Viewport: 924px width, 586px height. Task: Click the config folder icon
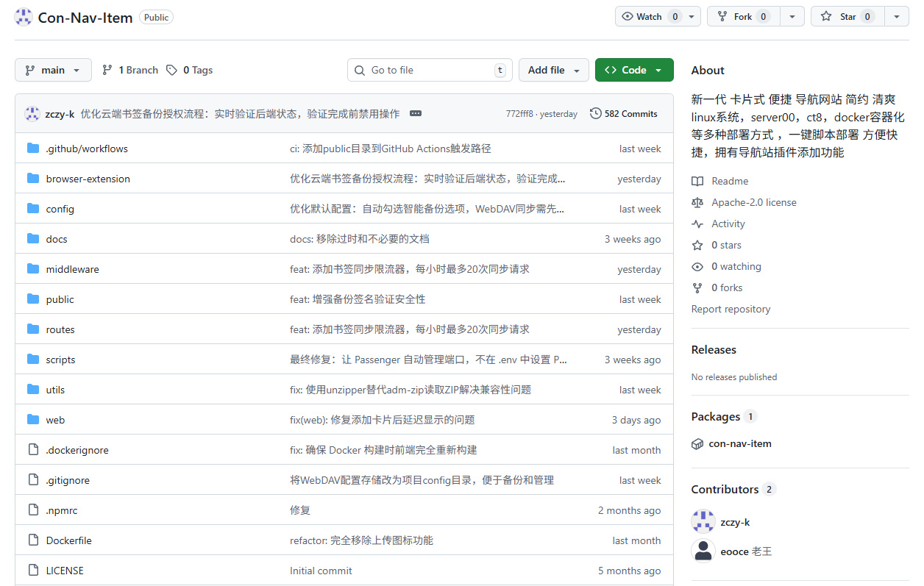pyautogui.click(x=33, y=209)
